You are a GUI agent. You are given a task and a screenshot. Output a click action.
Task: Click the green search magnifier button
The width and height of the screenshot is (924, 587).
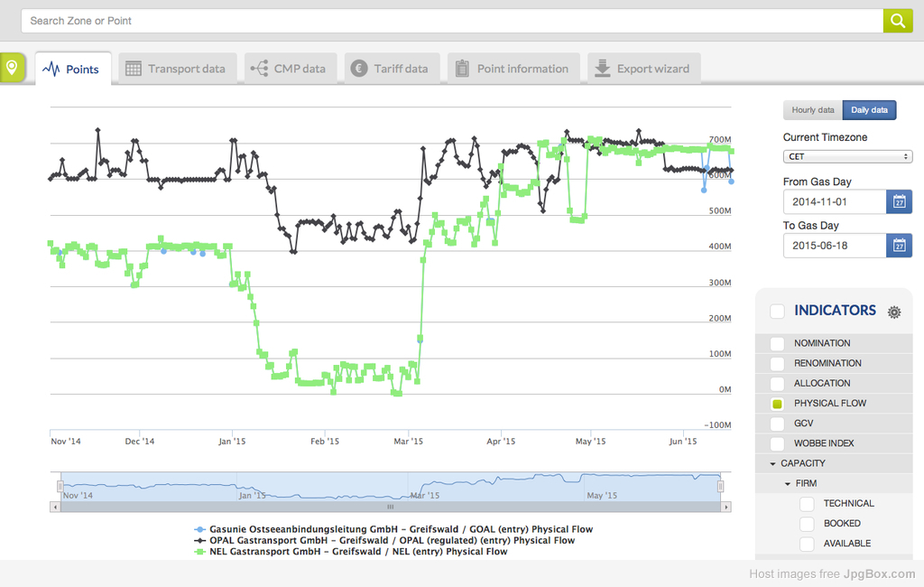(897, 21)
